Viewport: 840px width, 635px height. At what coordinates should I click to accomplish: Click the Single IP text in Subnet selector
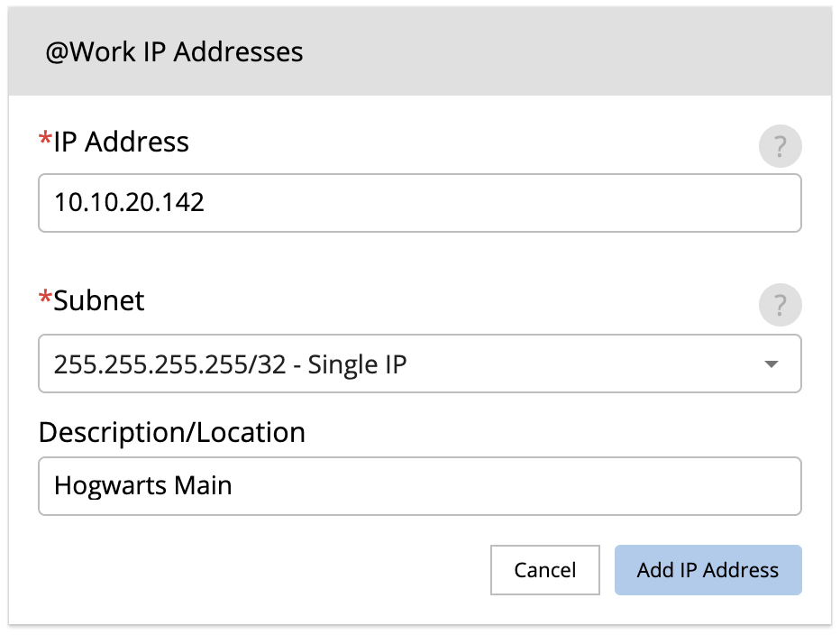(357, 364)
